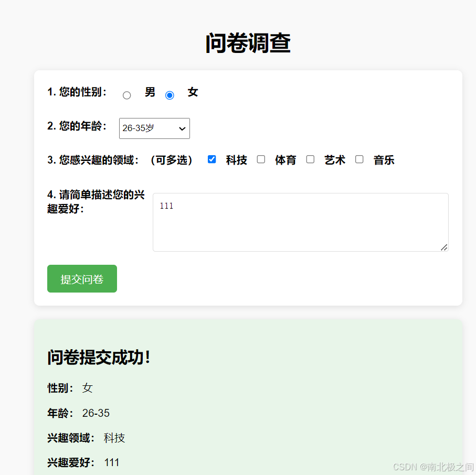Select the 男 gender radio button
Image resolution: width=476 pixels, height=475 pixels.
click(x=126, y=95)
